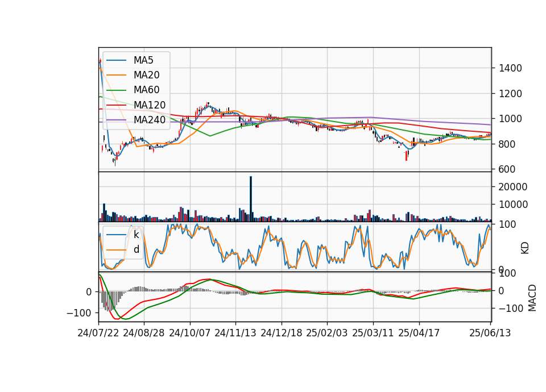Click the d legend label in KD panel
The image size is (546, 392).
(x=136, y=249)
